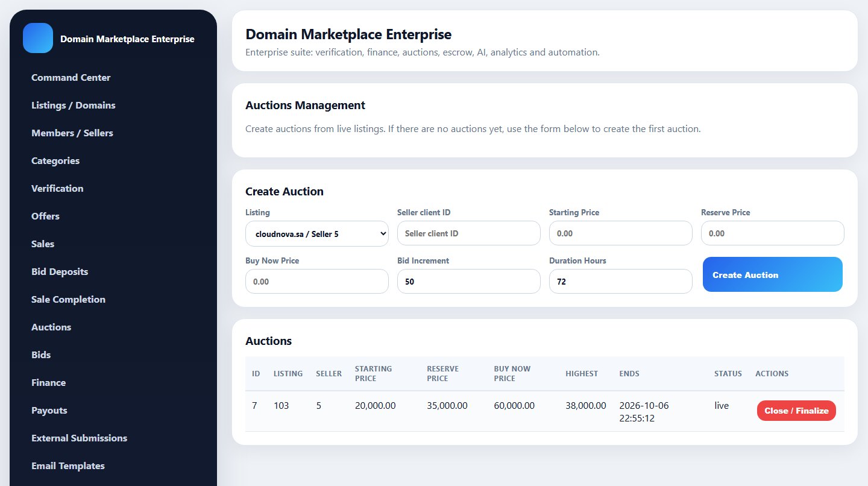Click the ID column header
The height and width of the screenshot is (486, 868).
(256, 373)
